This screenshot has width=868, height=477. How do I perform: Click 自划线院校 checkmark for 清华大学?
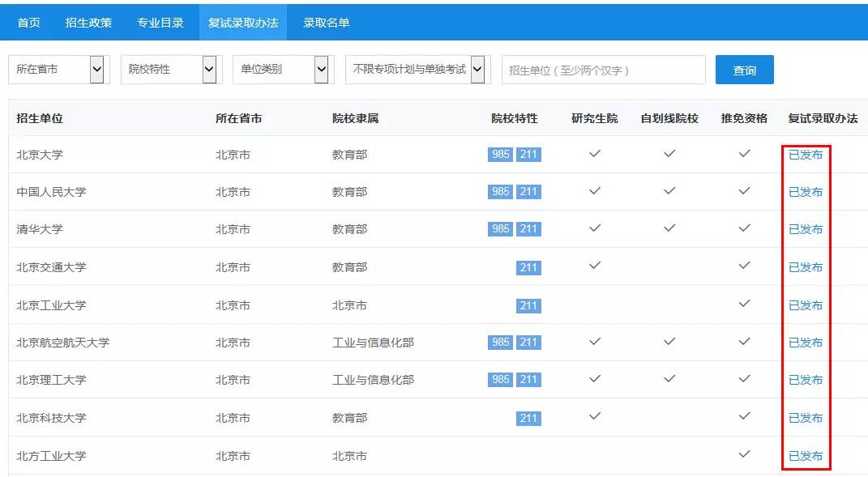(x=669, y=228)
